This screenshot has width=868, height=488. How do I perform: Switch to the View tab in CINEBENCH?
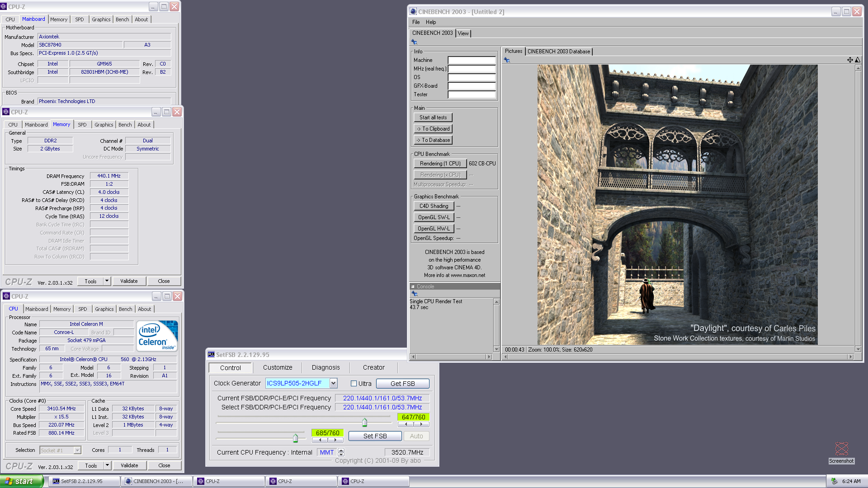tap(463, 33)
